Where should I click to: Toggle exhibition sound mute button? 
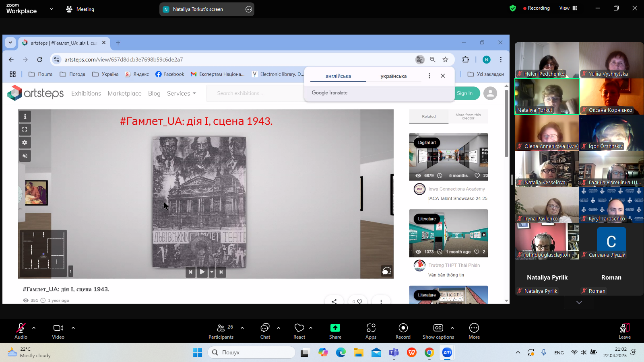(25, 156)
